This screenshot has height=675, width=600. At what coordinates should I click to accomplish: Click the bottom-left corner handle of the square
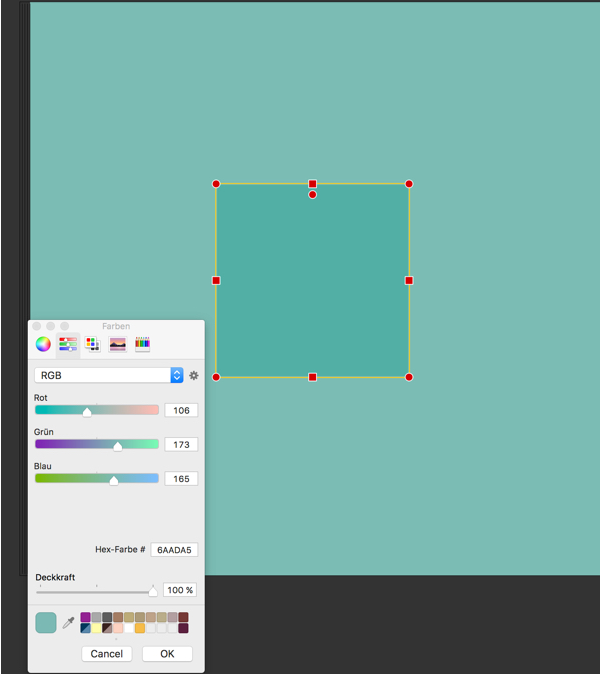(x=216, y=377)
